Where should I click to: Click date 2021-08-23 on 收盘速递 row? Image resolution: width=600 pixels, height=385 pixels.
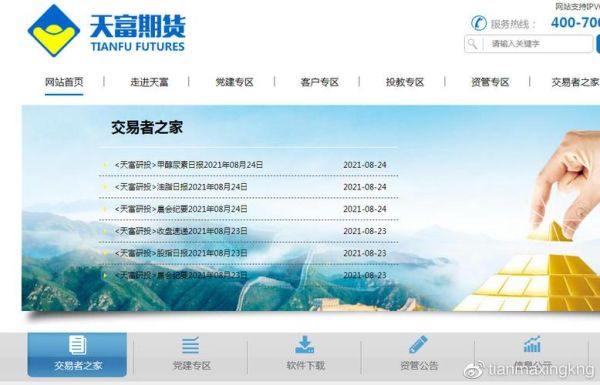pyautogui.click(x=365, y=231)
